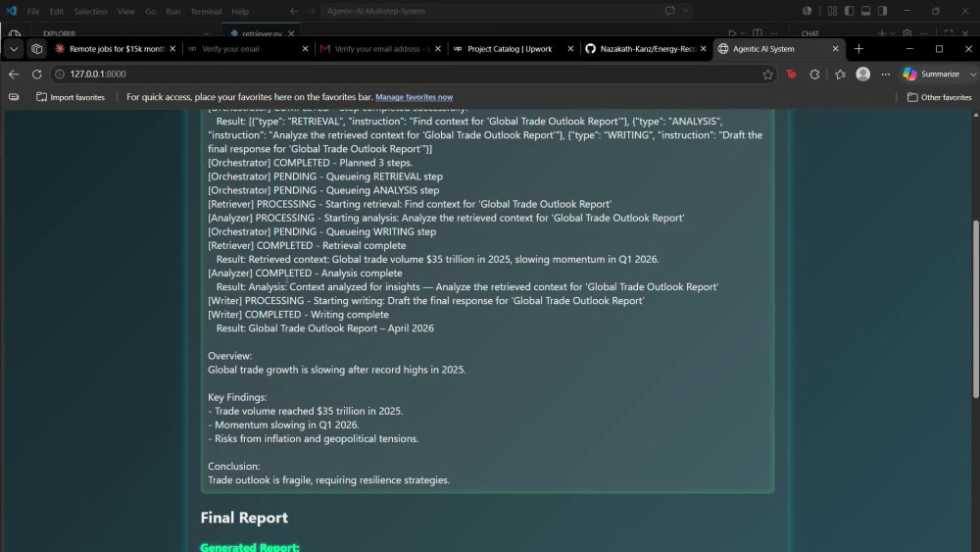980x552 pixels.
Task: Open the browser profile avatar
Action: (x=863, y=74)
